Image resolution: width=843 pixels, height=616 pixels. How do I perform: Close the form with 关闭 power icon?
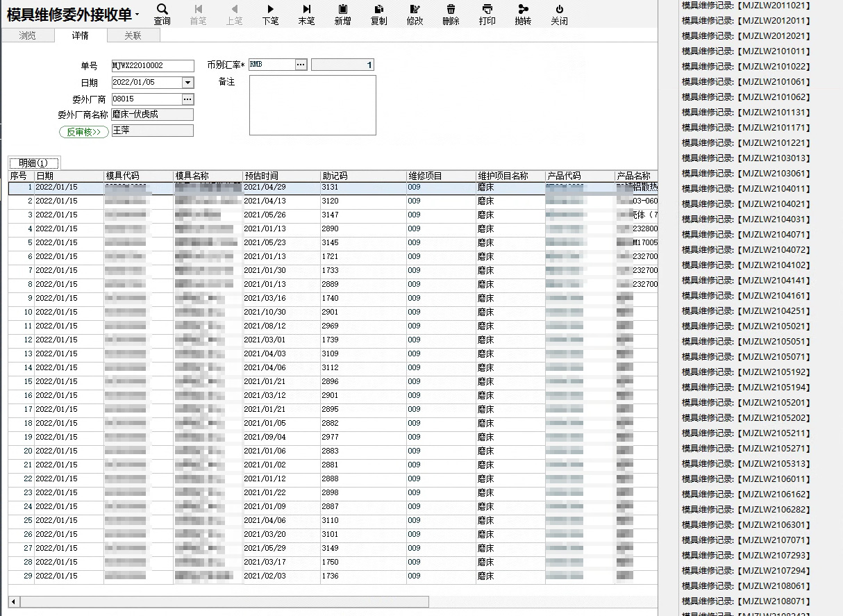tap(560, 9)
